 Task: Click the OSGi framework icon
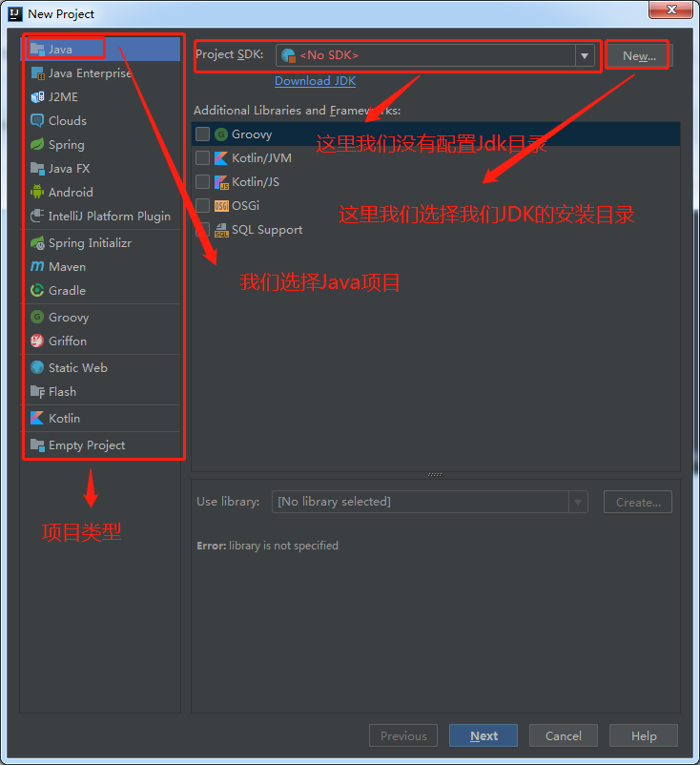coord(221,206)
